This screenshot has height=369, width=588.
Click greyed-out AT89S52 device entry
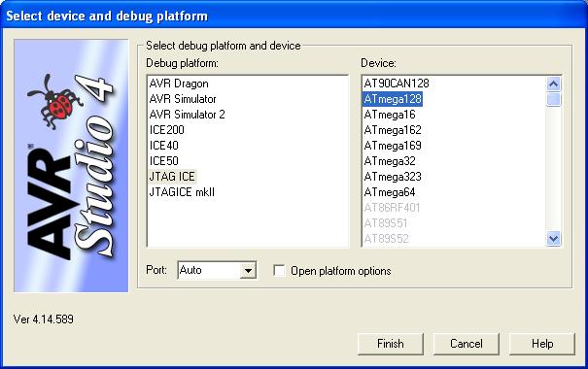pos(386,239)
